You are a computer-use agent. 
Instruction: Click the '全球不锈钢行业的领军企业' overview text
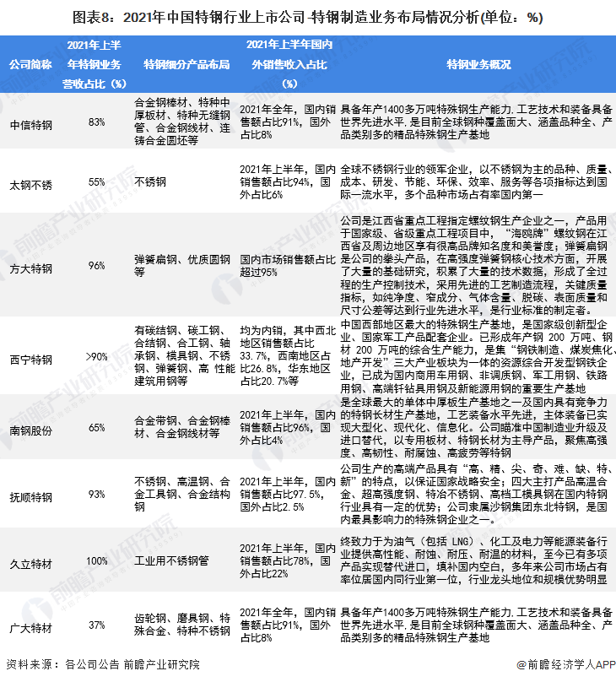tap(477, 181)
